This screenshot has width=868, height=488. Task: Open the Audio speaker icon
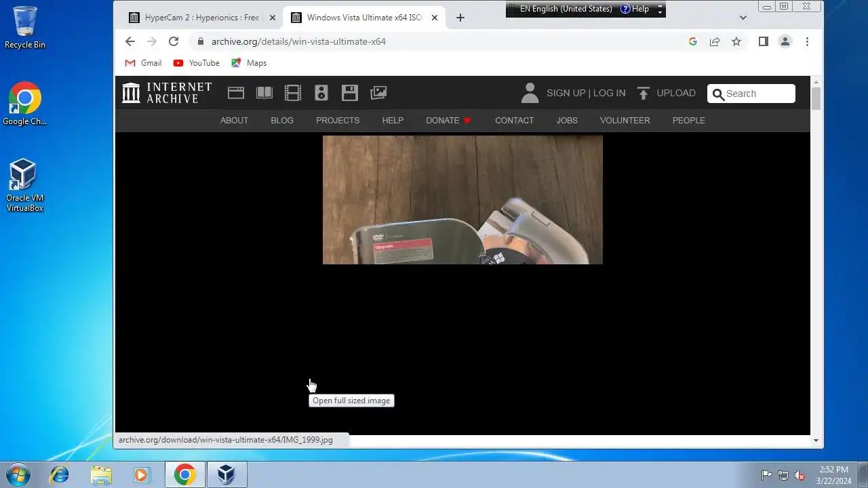click(321, 93)
